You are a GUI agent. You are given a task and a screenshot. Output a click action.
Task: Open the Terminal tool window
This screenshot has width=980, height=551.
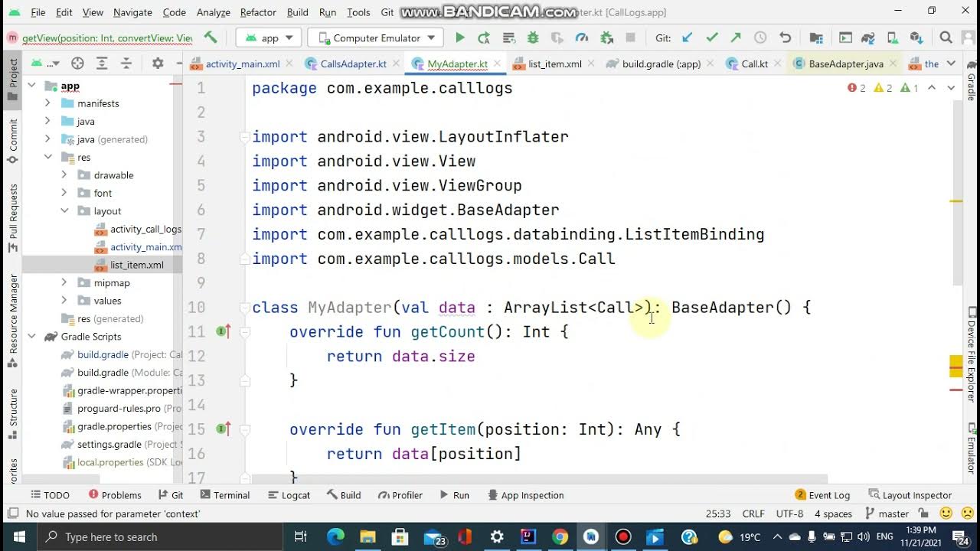[226, 495]
